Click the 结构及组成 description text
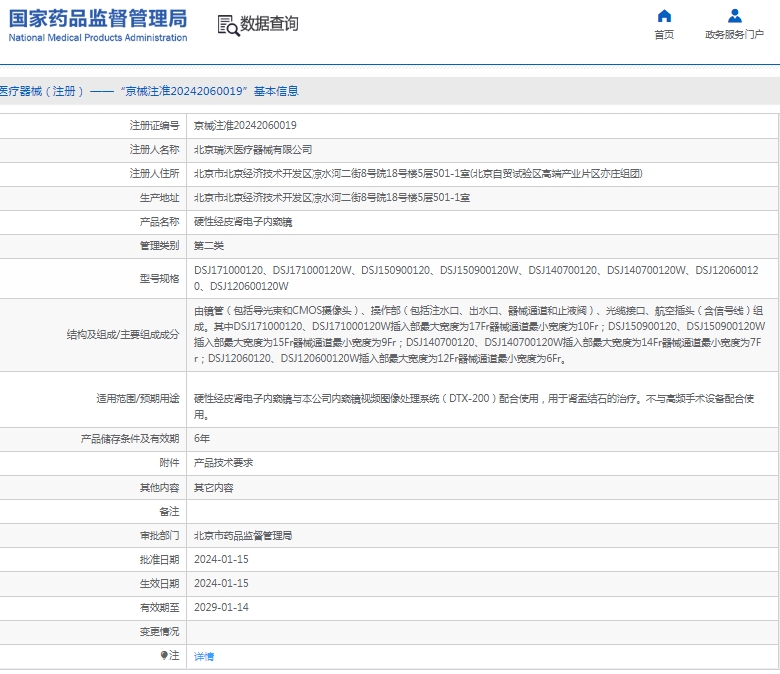Image resolution: width=780 pixels, height=674 pixels. click(x=479, y=335)
